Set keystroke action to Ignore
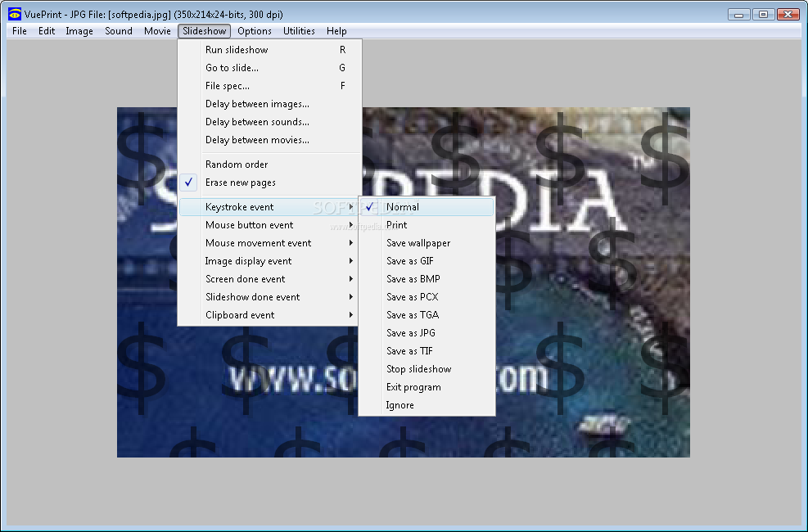Screen dimensions: 808x532 [427, 405]
